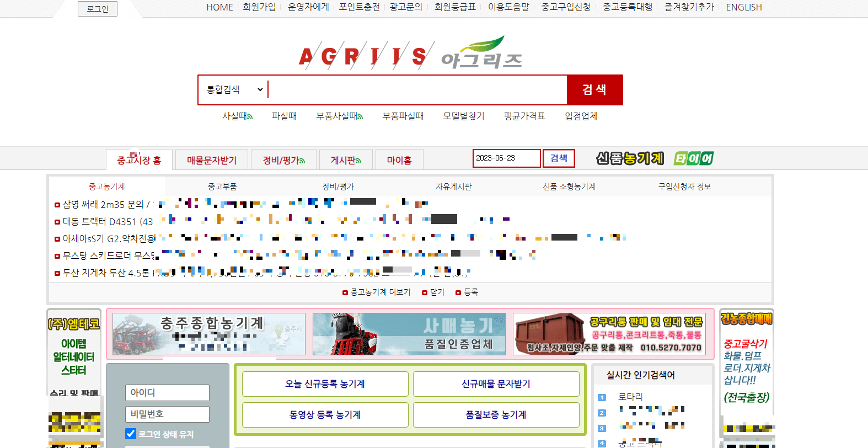Open 모델별찾기 menu item
Image resolution: width=868 pixels, height=448 pixels.
point(464,116)
